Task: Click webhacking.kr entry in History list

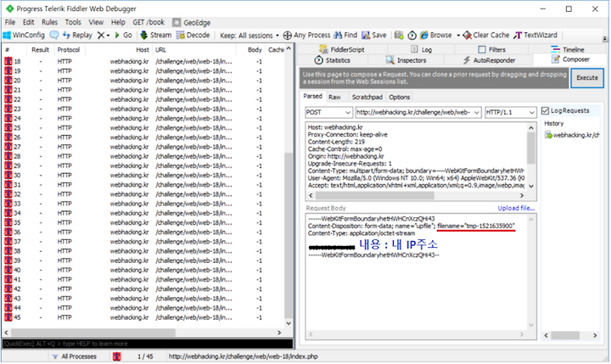Action: click(572, 135)
